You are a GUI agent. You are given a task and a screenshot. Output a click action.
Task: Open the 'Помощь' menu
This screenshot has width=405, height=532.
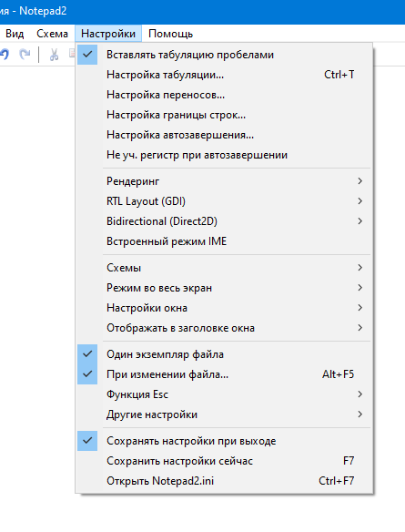tap(170, 34)
